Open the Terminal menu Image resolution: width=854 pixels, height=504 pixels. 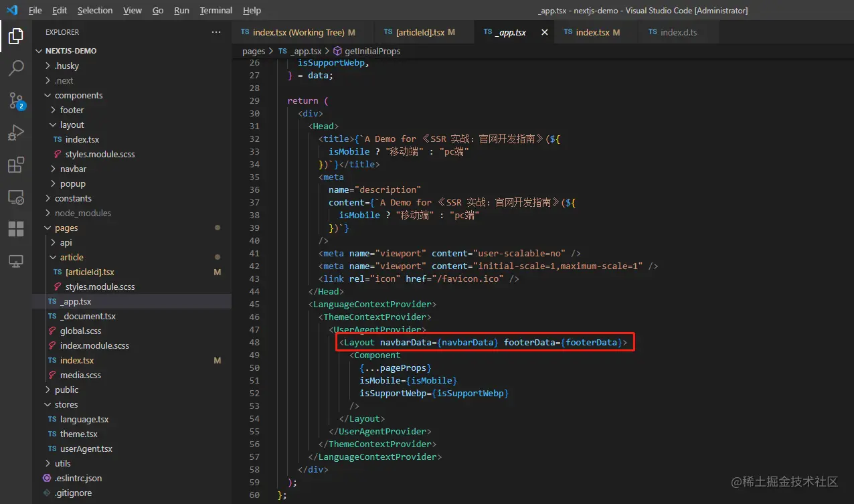(x=216, y=10)
